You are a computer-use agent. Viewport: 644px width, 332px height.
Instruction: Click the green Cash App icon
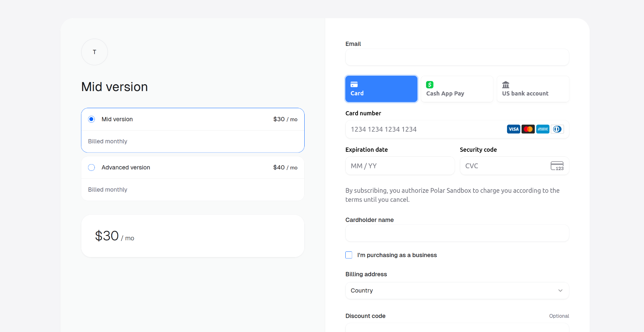tap(430, 85)
